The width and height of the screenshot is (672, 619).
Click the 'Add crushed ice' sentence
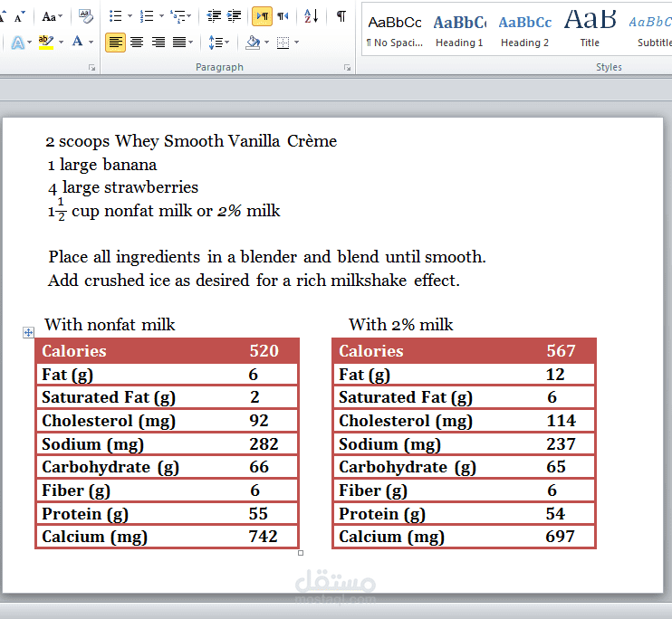[254, 281]
